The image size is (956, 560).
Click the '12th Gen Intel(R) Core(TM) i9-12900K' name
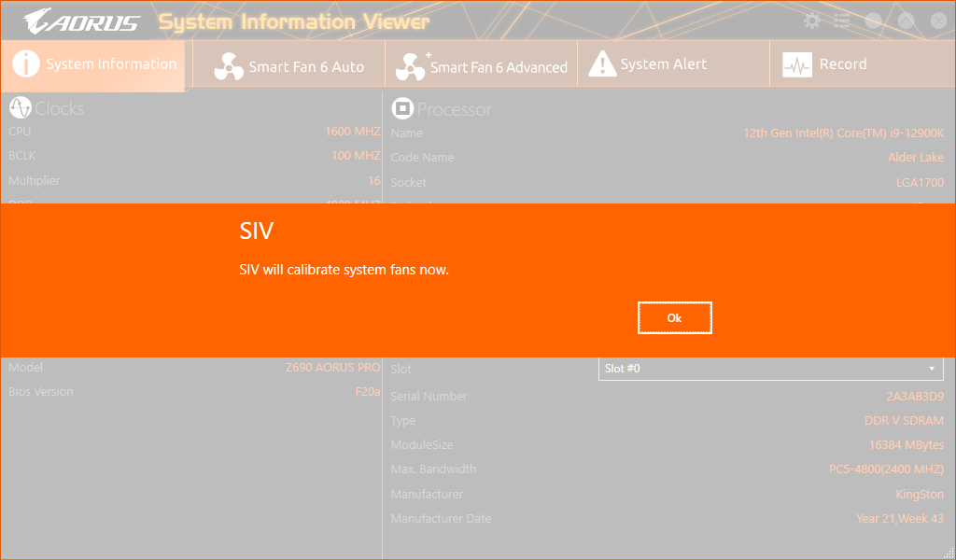843,133
